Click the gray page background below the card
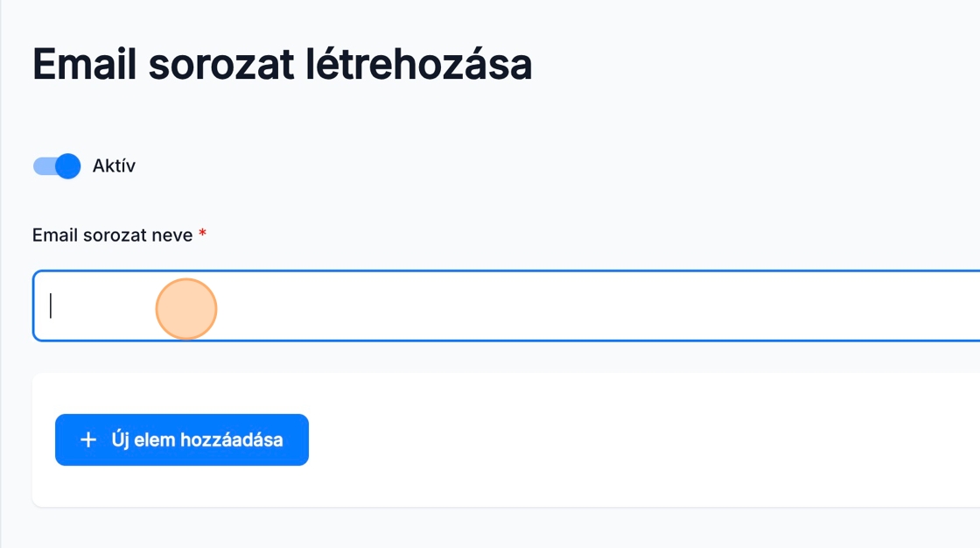 point(490,529)
